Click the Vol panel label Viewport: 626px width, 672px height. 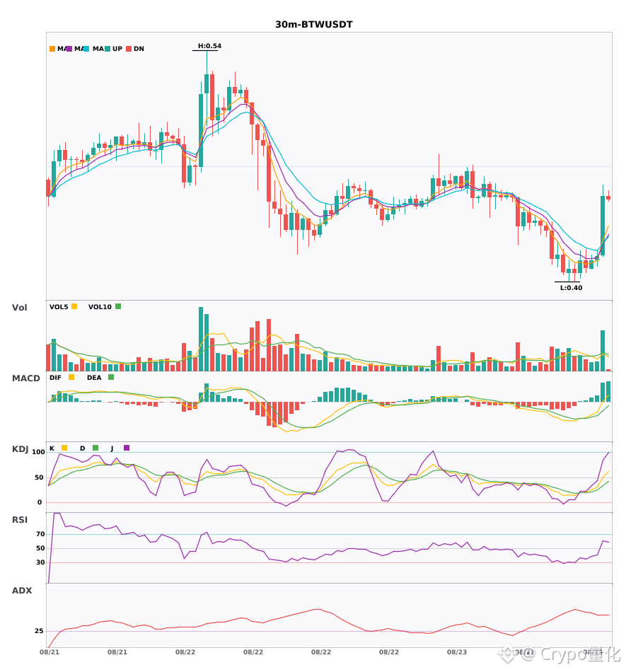[x=19, y=308]
